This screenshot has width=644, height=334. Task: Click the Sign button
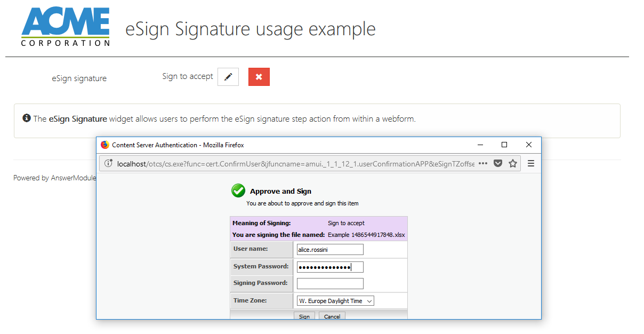(304, 316)
